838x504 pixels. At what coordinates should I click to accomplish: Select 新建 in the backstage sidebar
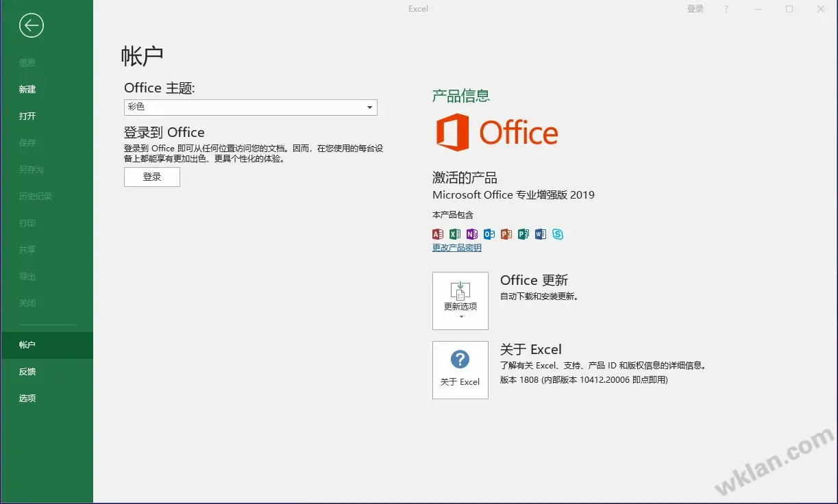pos(27,90)
